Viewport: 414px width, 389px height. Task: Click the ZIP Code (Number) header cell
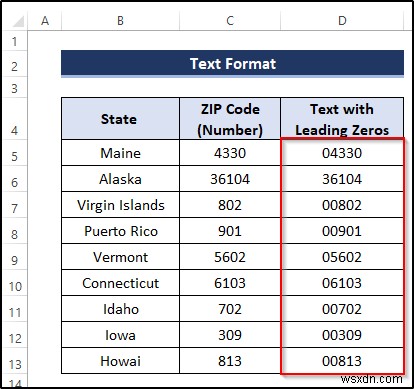point(230,119)
